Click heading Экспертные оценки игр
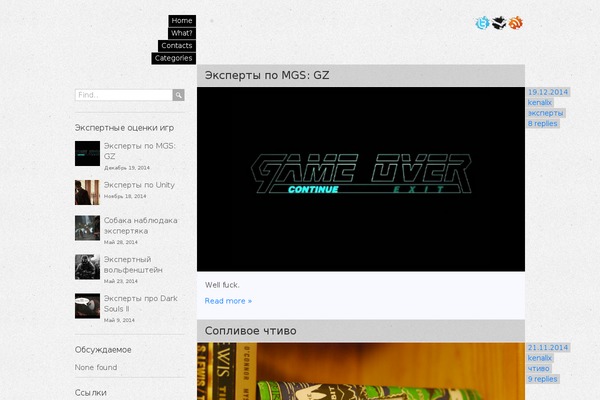This screenshot has width=600, height=400. (124, 128)
